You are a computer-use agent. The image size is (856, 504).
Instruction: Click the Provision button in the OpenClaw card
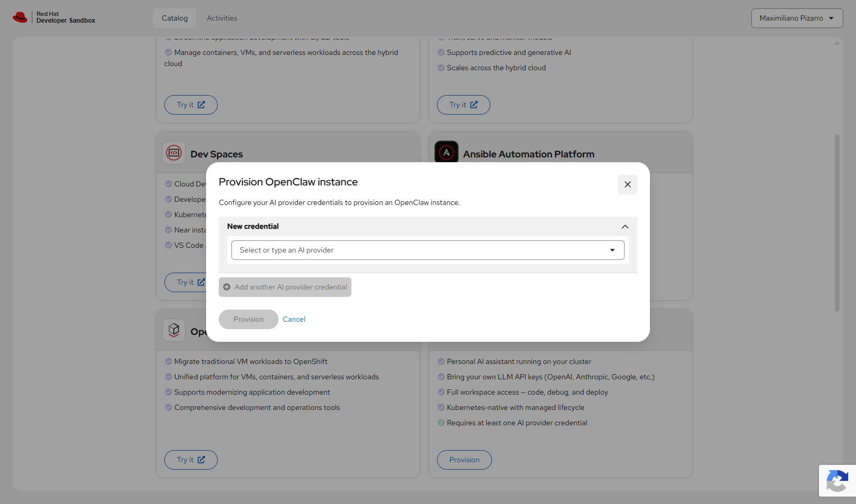click(464, 460)
